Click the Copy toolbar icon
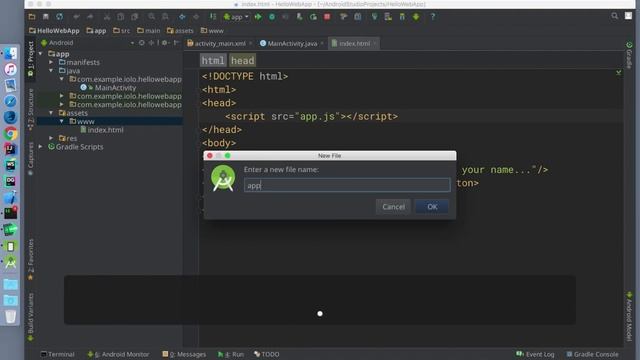The width and height of the screenshot is (640, 360). 121,17
